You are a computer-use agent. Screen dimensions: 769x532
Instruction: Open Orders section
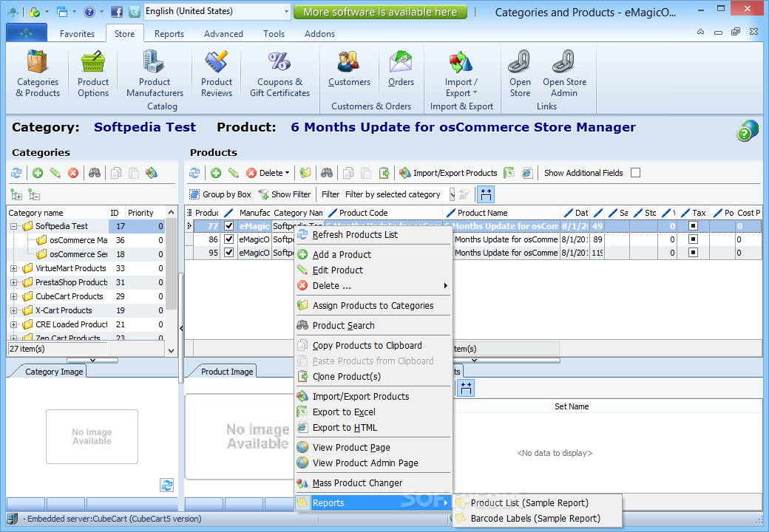click(401, 69)
